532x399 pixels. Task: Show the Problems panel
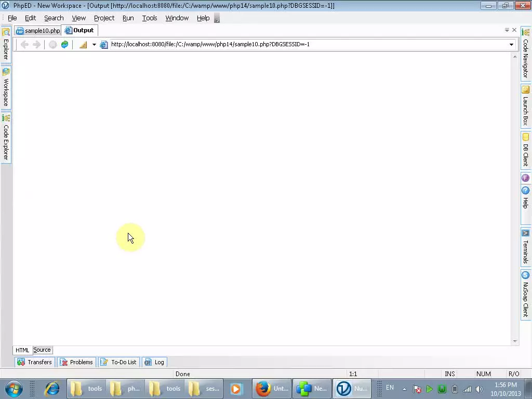click(76, 362)
